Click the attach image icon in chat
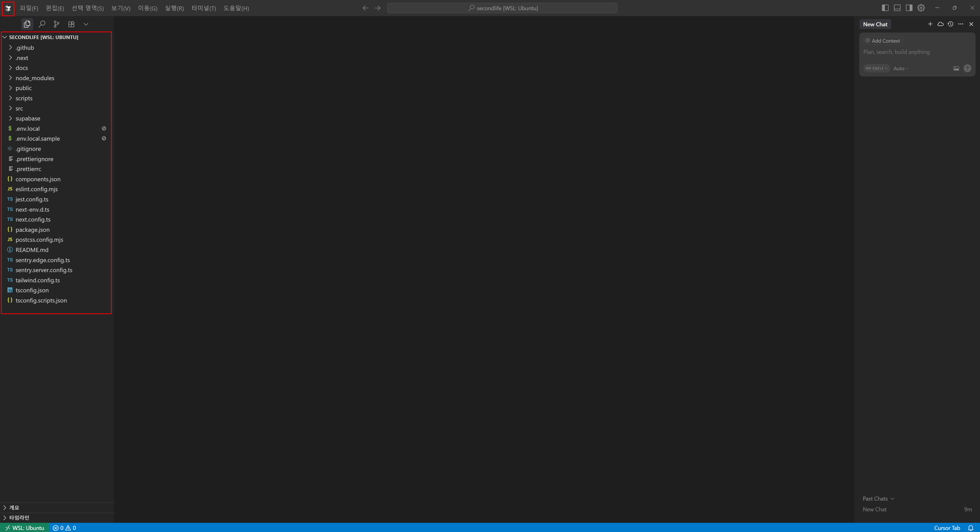 [956, 68]
